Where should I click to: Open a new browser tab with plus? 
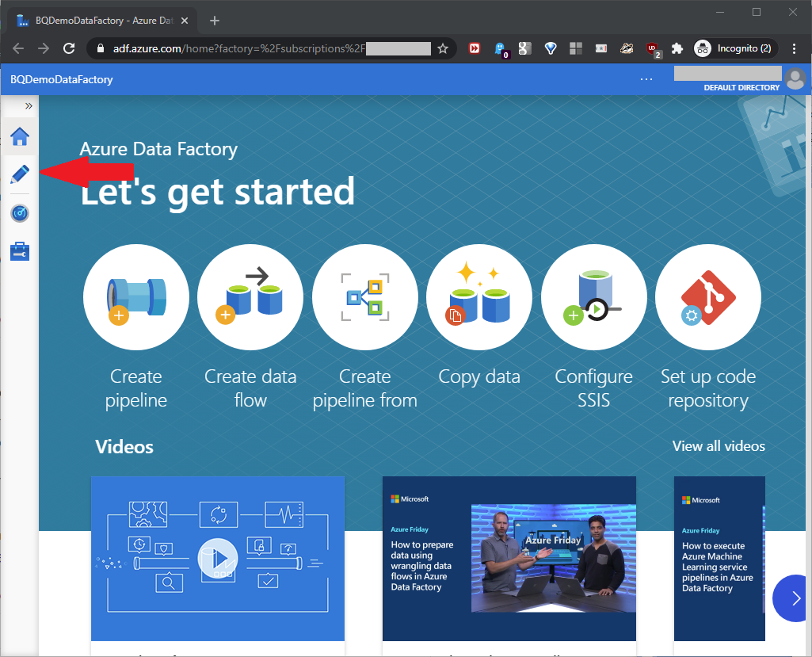(215, 21)
